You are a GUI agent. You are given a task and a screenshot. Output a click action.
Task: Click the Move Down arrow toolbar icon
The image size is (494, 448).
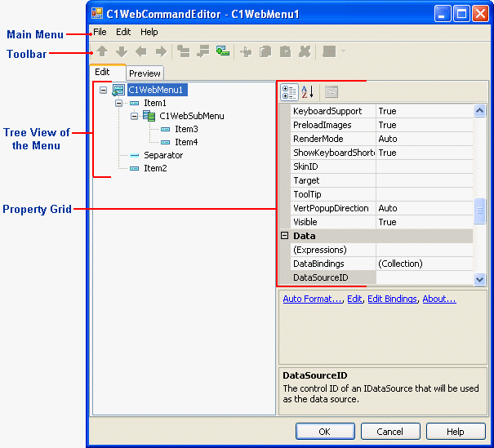122,51
